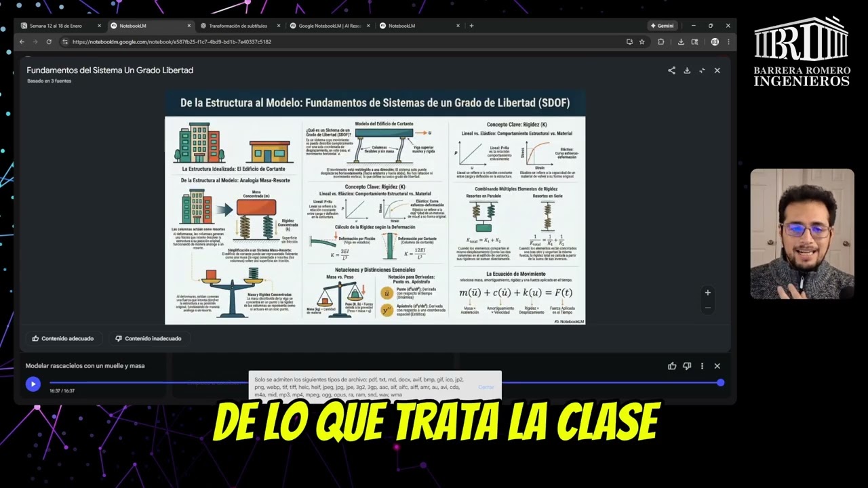Play the Modelar rascacielos audio
The width and height of the screenshot is (868, 488).
33,384
